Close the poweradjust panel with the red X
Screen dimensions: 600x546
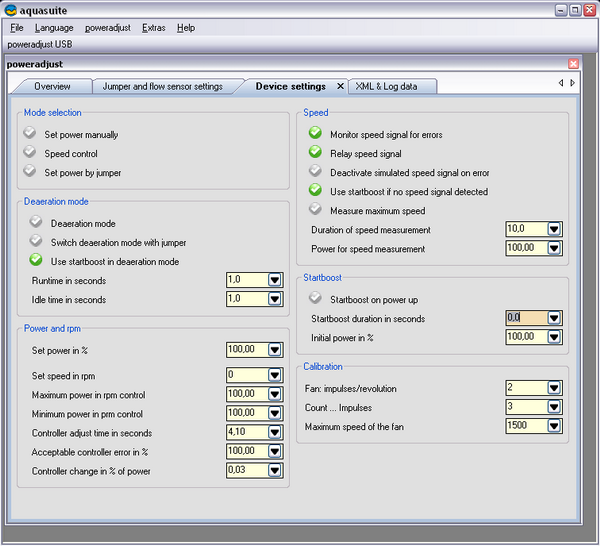pyautogui.click(x=573, y=64)
